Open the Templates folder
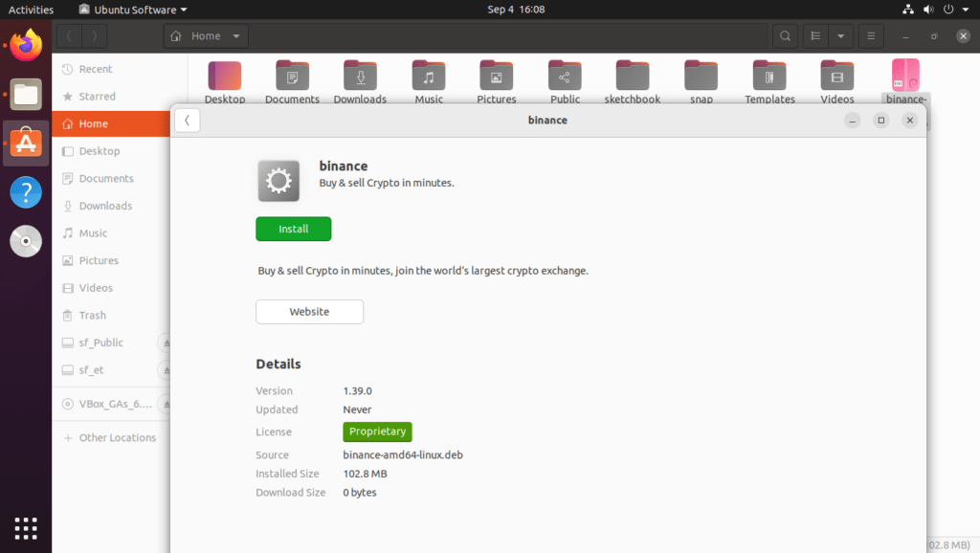Screen dimensions: 980x553 (769, 82)
